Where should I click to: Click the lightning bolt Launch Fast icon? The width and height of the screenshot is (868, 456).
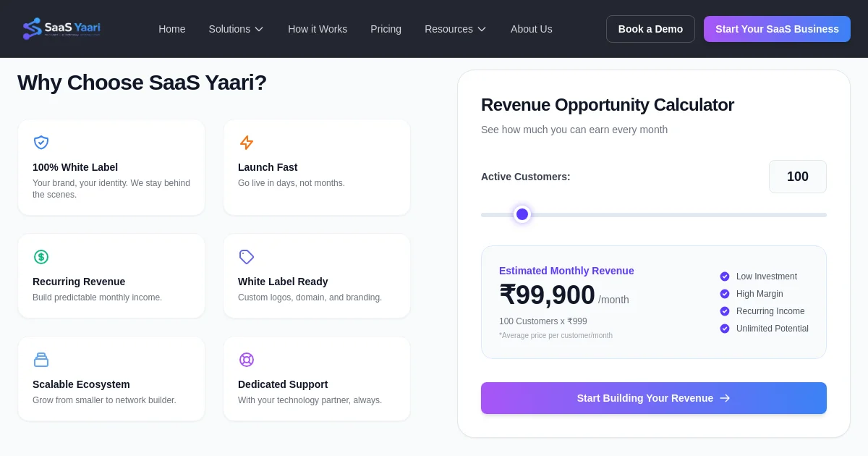(247, 143)
